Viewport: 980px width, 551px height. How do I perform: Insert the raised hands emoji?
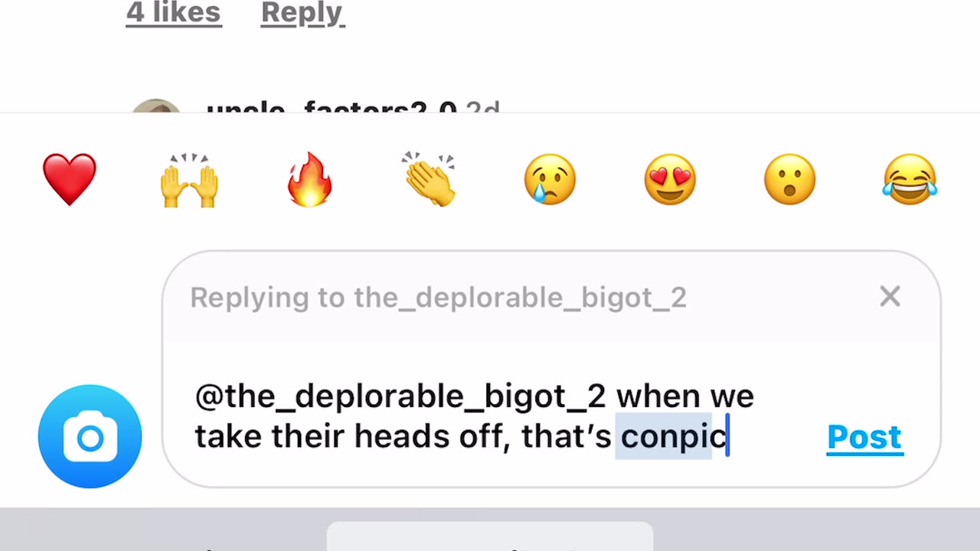(x=189, y=181)
